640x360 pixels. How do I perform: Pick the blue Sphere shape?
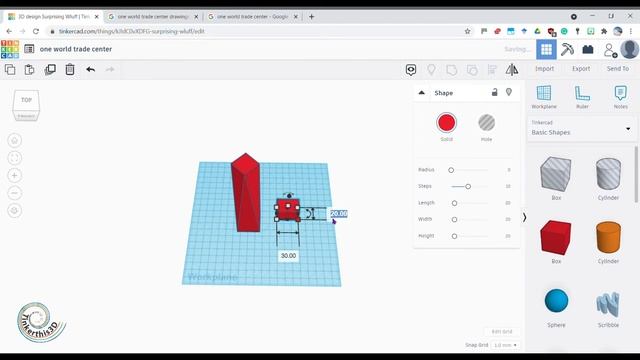556,301
